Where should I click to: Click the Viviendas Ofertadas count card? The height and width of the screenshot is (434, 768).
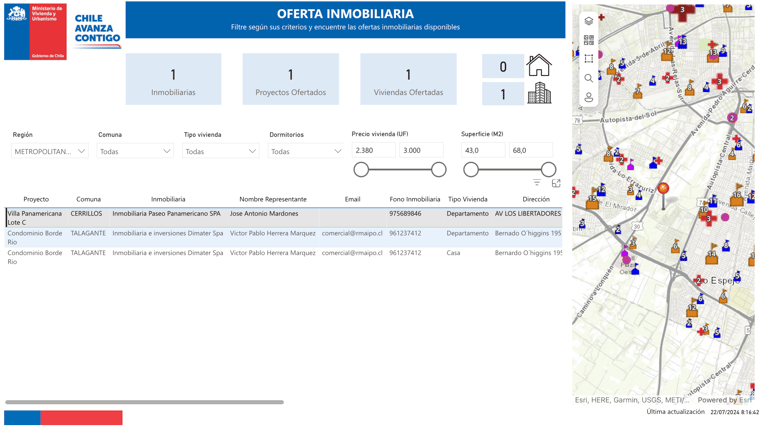pos(408,79)
